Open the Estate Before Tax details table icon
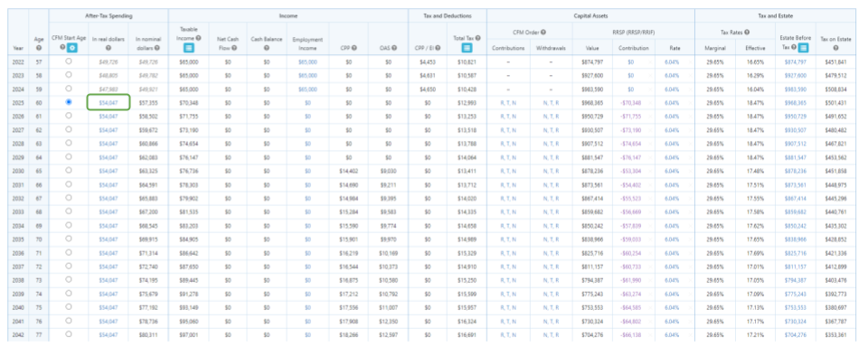This screenshot has height=347, width=868. coord(803,48)
